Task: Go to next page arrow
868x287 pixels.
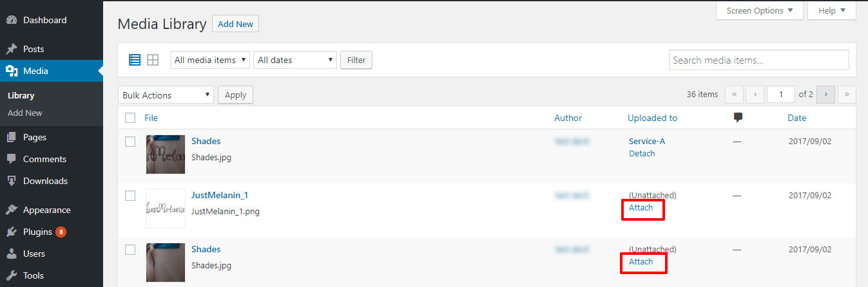Action: click(x=825, y=95)
